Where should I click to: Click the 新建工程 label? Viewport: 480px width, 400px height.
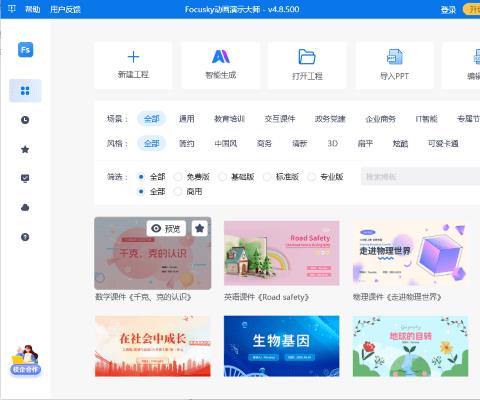[x=133, y=75]
